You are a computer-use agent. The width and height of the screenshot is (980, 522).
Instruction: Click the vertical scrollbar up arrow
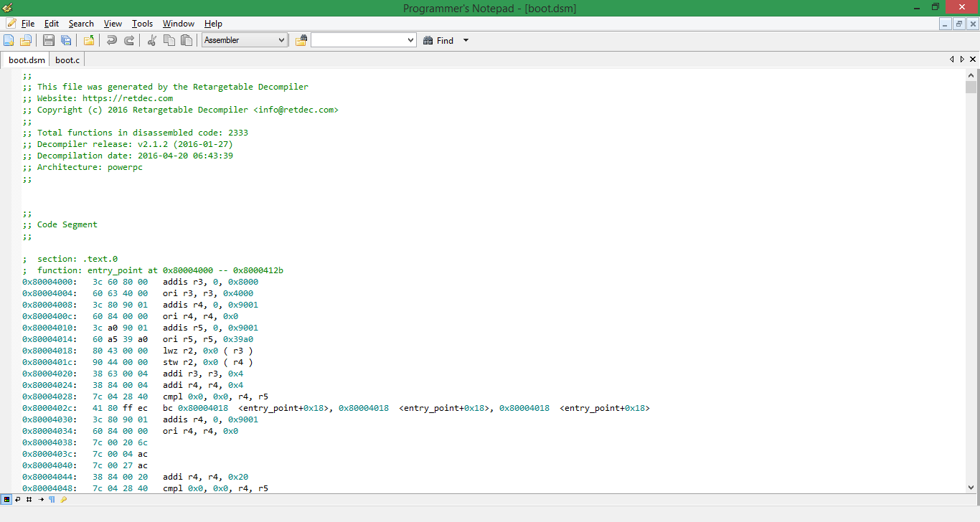coord(971,75)
